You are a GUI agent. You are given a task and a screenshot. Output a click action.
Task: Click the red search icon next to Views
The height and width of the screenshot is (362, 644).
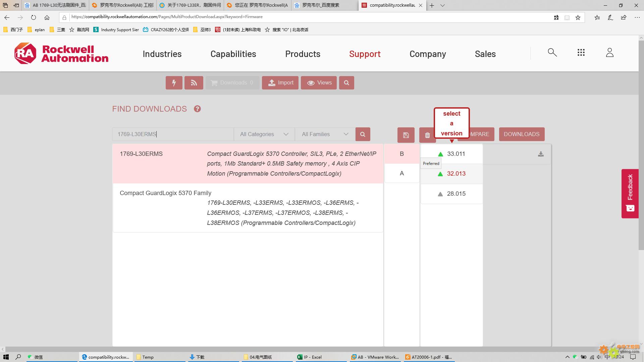tap(346, 83)
